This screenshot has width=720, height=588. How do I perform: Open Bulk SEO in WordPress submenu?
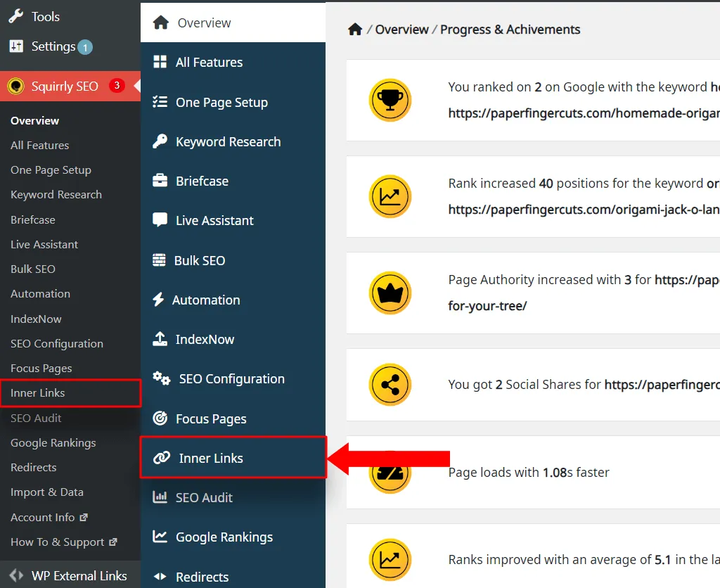[33, 269]
